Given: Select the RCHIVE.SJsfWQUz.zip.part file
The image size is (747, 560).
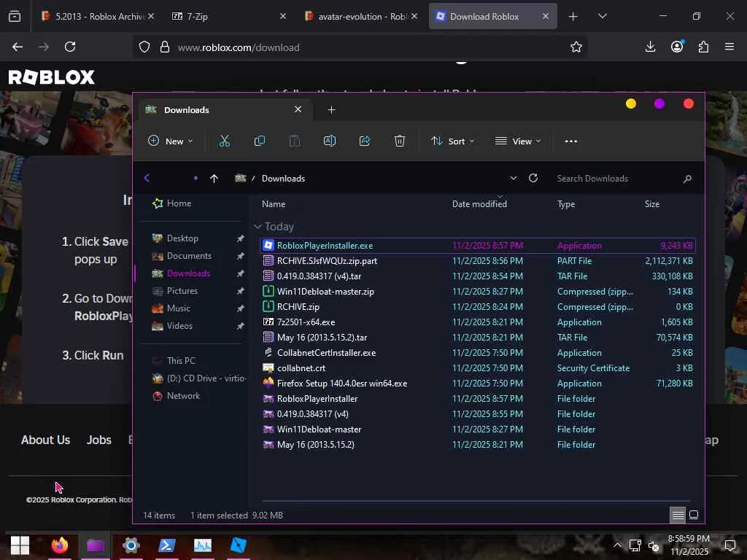Looking at the screenshot, I should pyautogui.click(x=478, y=261).
